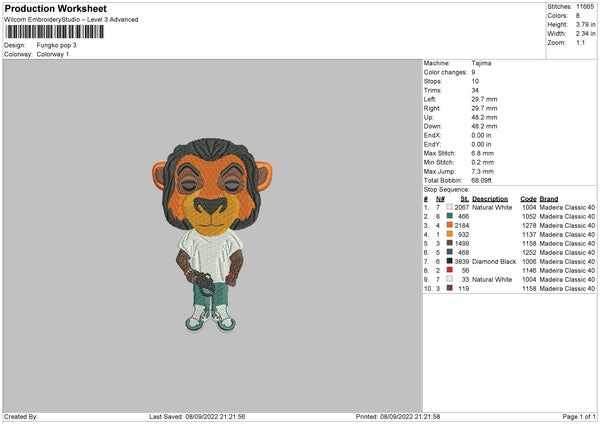Viewport: 600px width, 424px height.
Task: Click the brown swatch in stop 5 row
Action: tap(450, 243)
